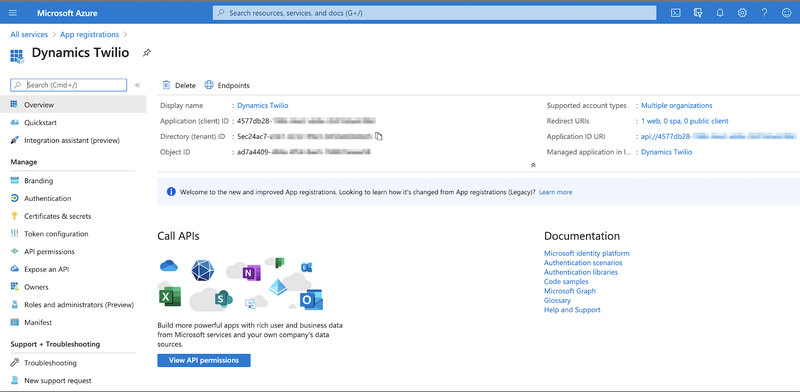Open Microsoft identity platform documentation
Viewport: 800px width, 392px height.
pos(587,253)
